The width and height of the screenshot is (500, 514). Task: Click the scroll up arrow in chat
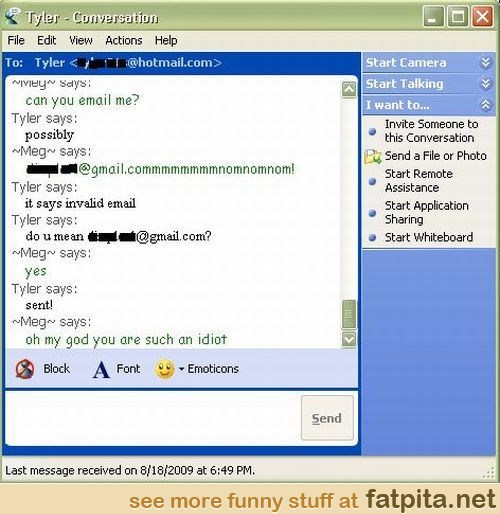click(x=349, y=89)
